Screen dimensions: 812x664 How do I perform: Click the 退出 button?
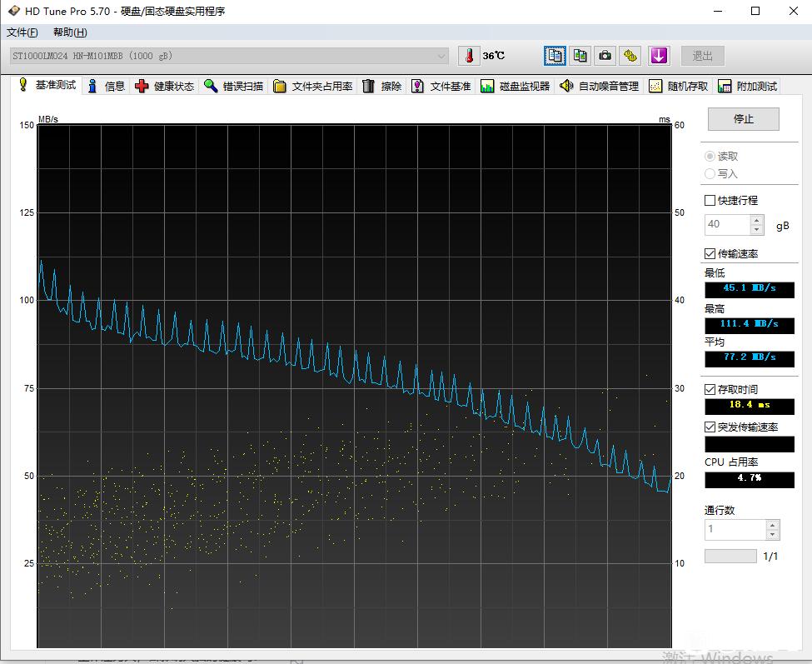point(702,56)
